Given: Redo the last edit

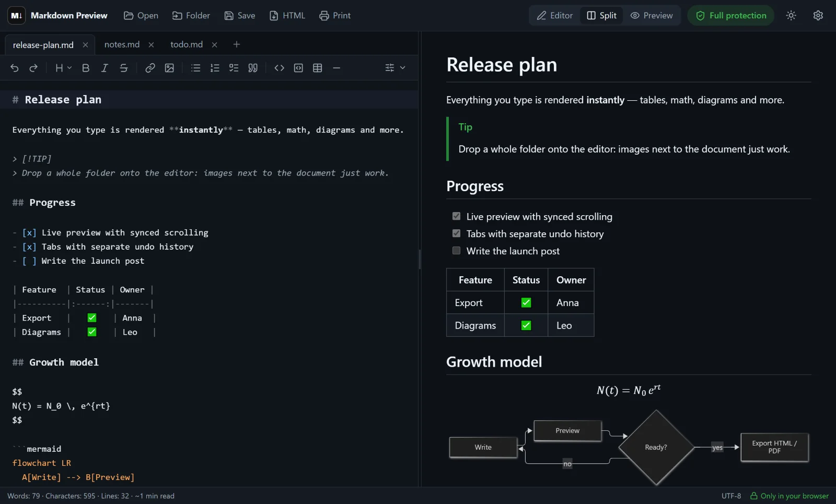Looking at the screenshot, I should coord(33,68).
